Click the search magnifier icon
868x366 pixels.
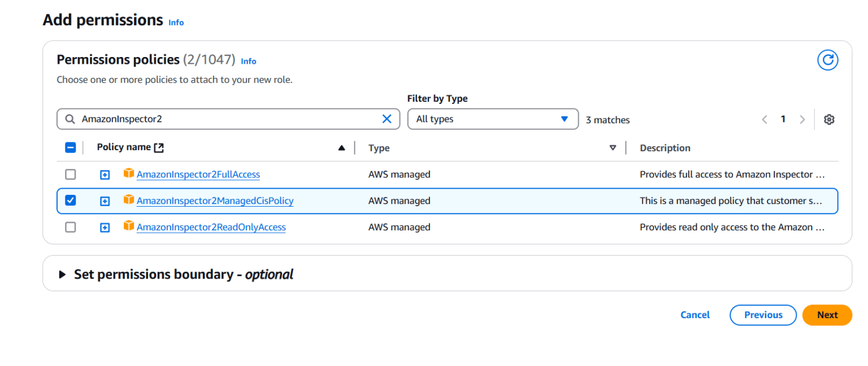tap(70, 119)
